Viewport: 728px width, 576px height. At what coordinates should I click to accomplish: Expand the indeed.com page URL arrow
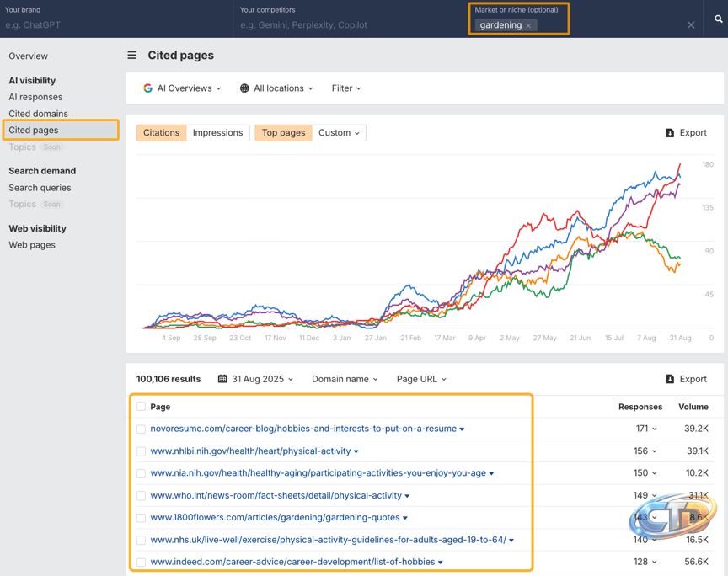[x=441, y=563]
